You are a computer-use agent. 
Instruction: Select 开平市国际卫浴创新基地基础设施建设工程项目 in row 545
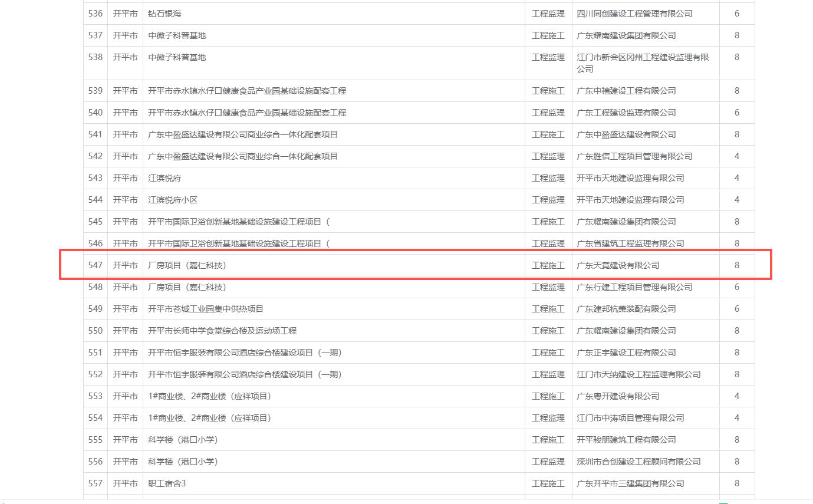[x=239, y=222]
